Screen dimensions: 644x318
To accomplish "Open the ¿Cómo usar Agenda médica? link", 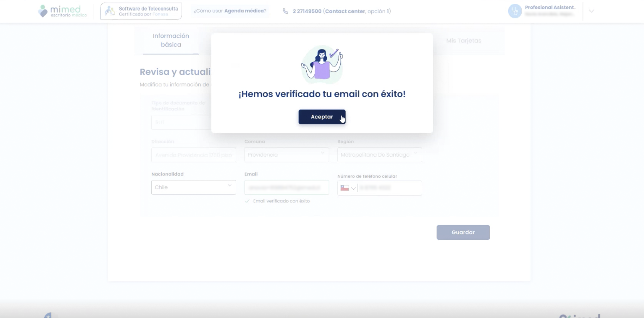I will pyautogui.click(x=230, y=11).
